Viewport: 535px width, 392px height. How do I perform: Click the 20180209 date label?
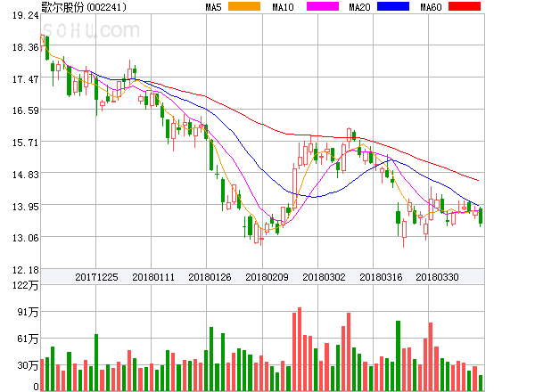[267, 277]
